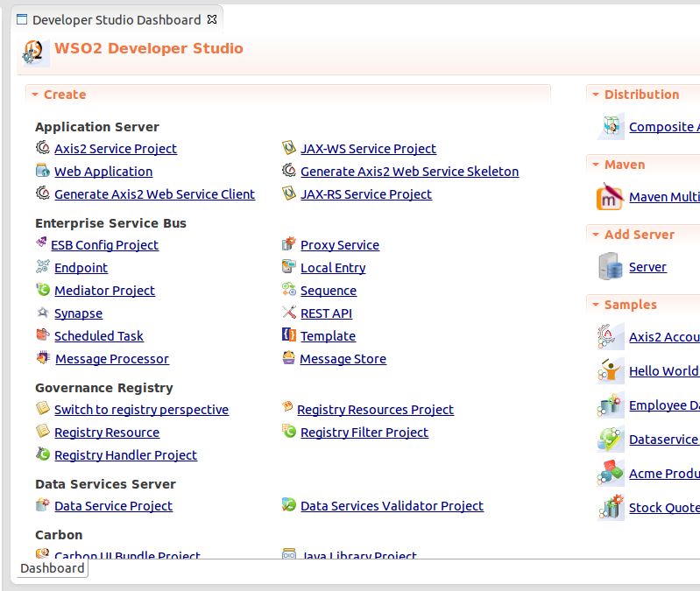The image size is (700, 591).
Task: Click the Registry Resources Project icon
Action: (x=287, y=406)
